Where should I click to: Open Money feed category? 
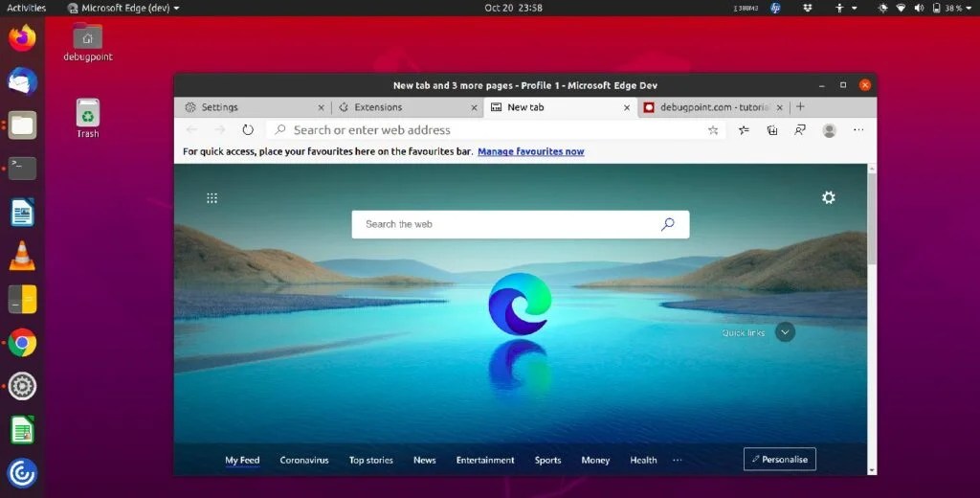[595, 460]
